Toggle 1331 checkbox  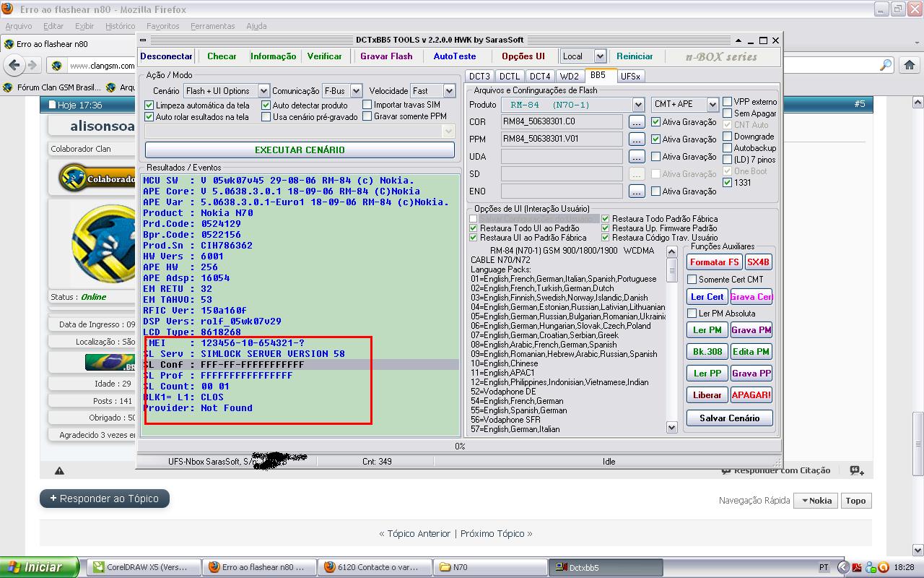coord(728,183)
